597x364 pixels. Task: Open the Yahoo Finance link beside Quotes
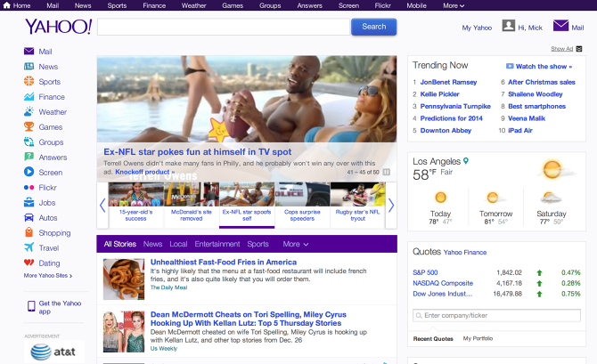pos(465,252)
